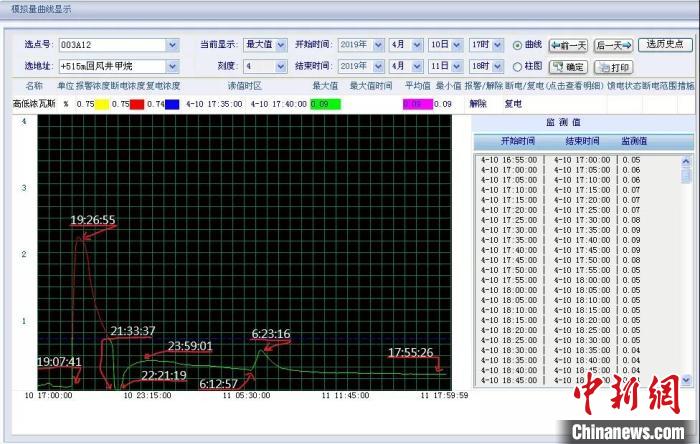Click the blue power-restore concentration swatch
Screen dimensions: 700x444
pyautogui.click(x=172, y=103)
